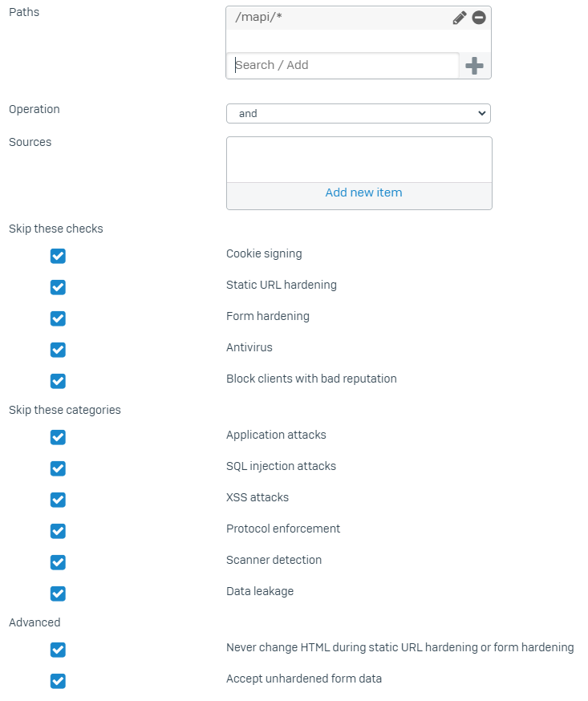The image size is (588, 701).
Task: Edit the /mapi/* path entry
Action: (459, 18)
